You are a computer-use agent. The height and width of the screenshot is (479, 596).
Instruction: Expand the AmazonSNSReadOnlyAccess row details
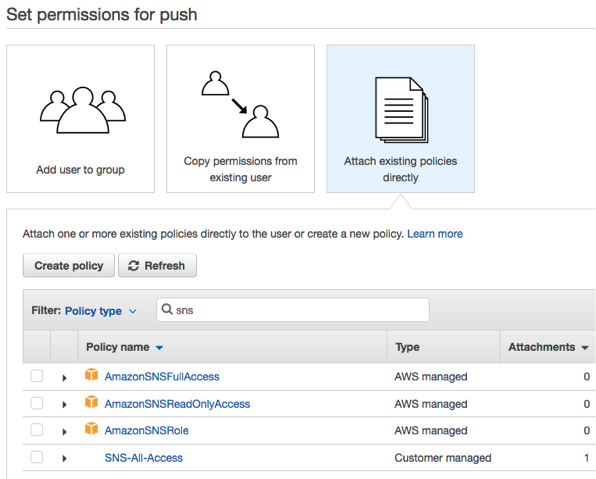pyautogui.click(x=64, y=405)
